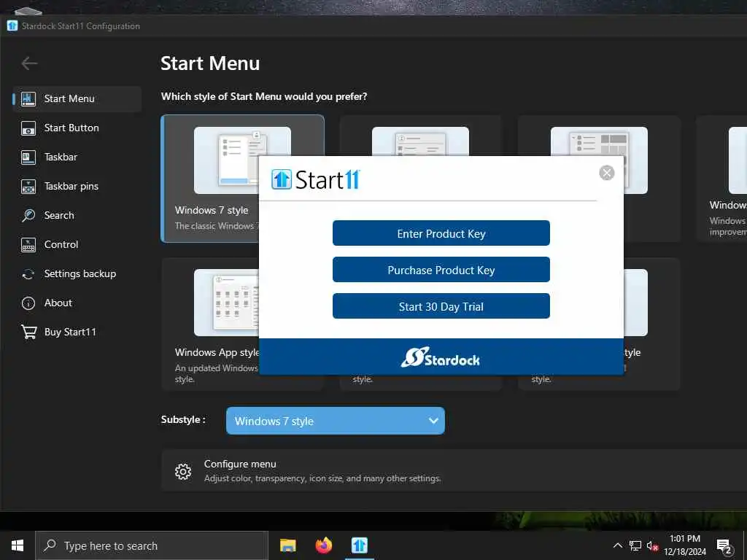Image resolution: width=747 pixels, height=560 pixels.
Task: Click the Start11 logo in dialog
Action: 315,179
